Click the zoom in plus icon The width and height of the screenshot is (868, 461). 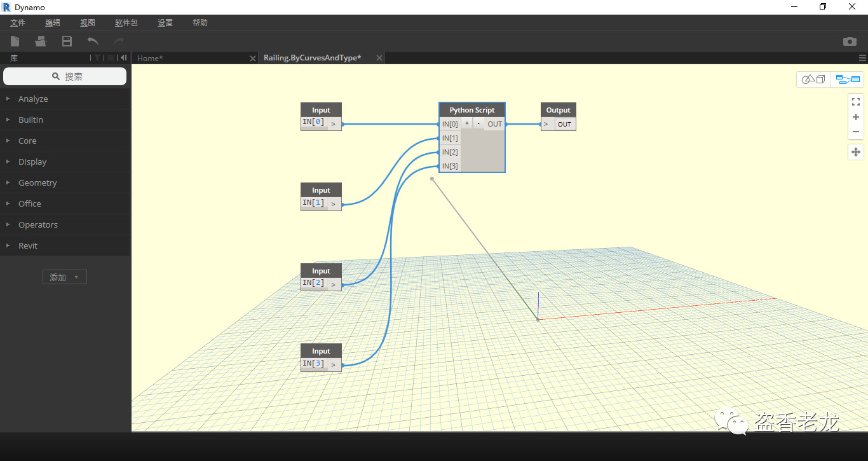[x=855, y=117]
